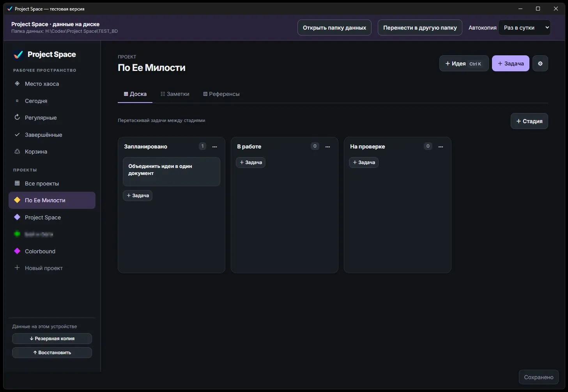
Task: Click the На проверке column title
Action: (368, 147)
